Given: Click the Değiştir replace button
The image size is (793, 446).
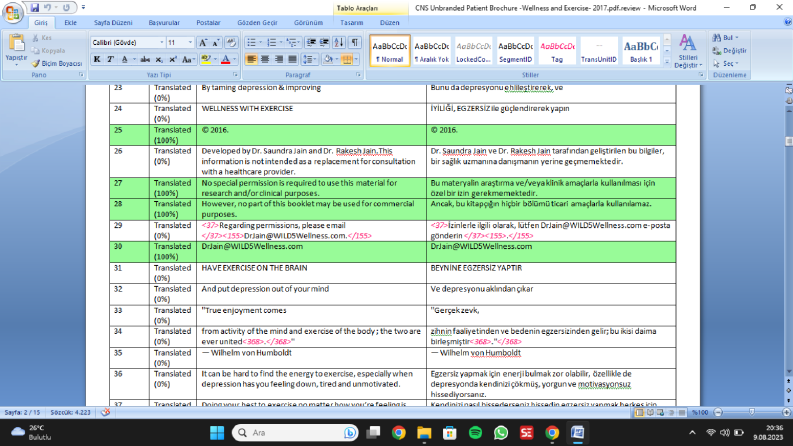Looking at the screenshot, I should pos(729,51).
